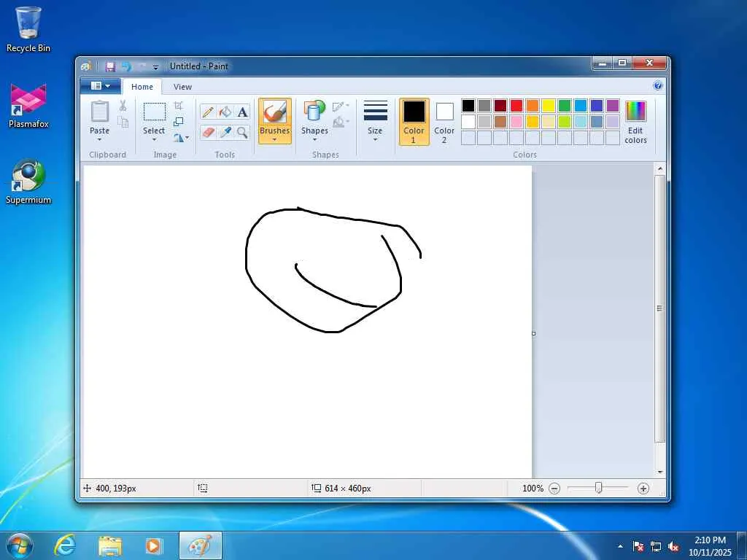
Task: Switch to the View ribbon tab
Action: tap(182, 87)
